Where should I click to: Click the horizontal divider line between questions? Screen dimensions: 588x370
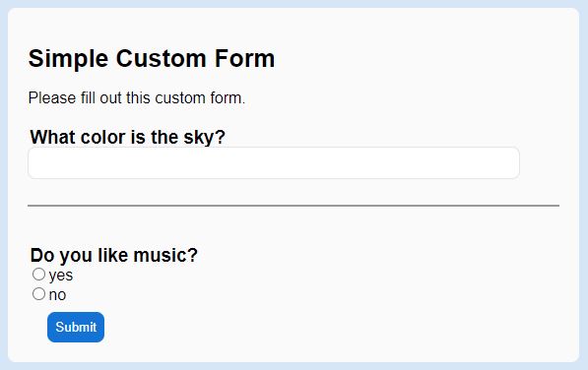(294, 206)
